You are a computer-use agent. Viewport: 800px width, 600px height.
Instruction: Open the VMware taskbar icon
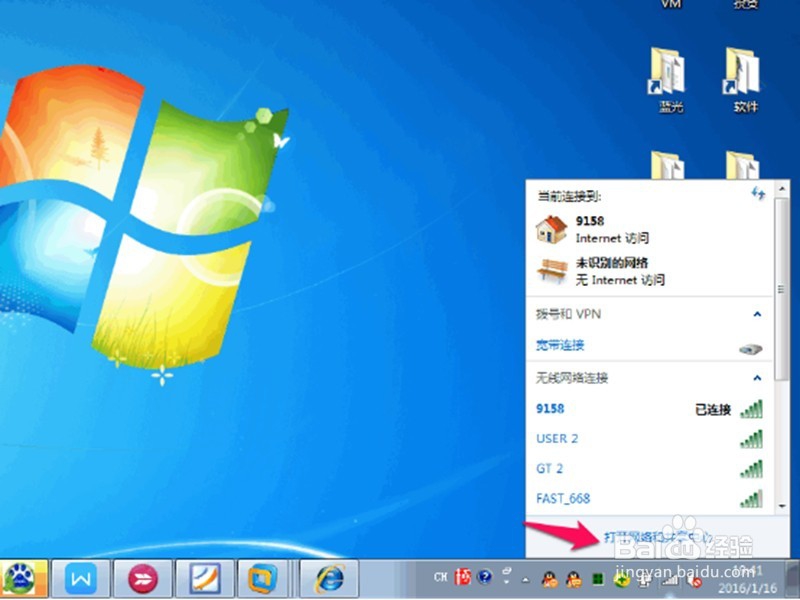click(263, 578)
